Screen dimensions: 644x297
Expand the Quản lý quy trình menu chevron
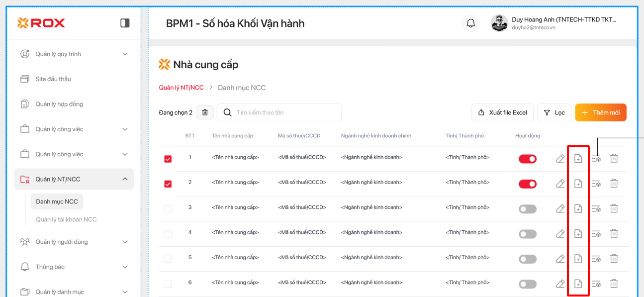tap(125, 54)
